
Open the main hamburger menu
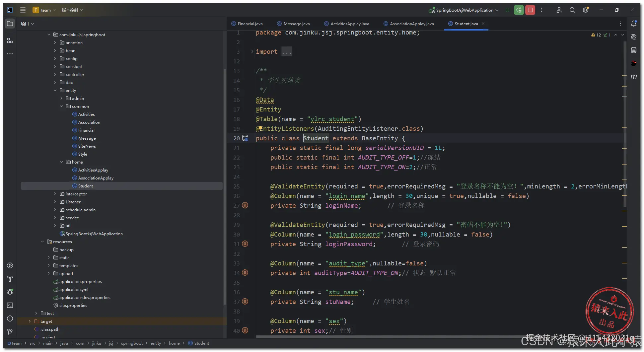click(x=23, y=10)
